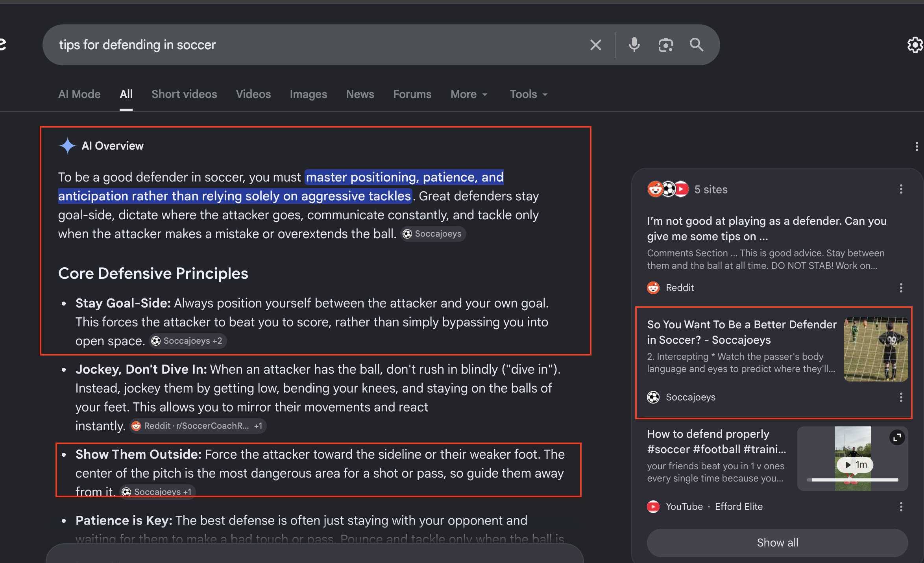
Task: Click the Soccajoeys article thumbnail image
Action: click(x=876, y=349)
